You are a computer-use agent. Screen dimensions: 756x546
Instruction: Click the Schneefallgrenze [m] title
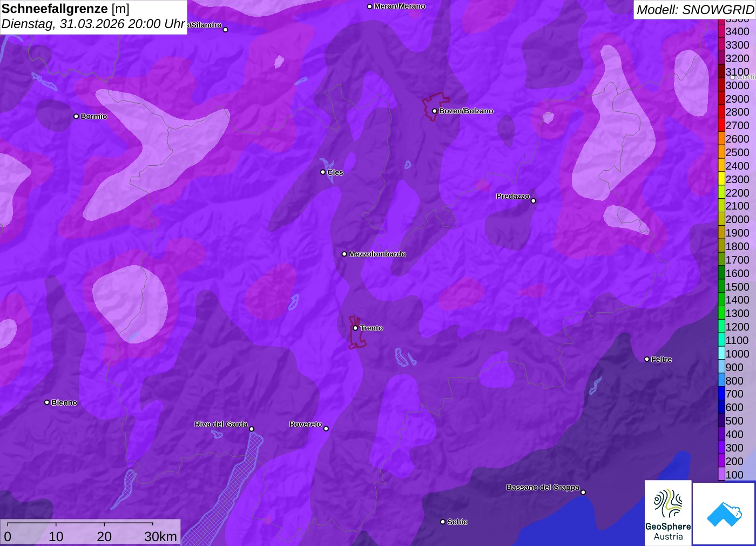tap(65, 9)
